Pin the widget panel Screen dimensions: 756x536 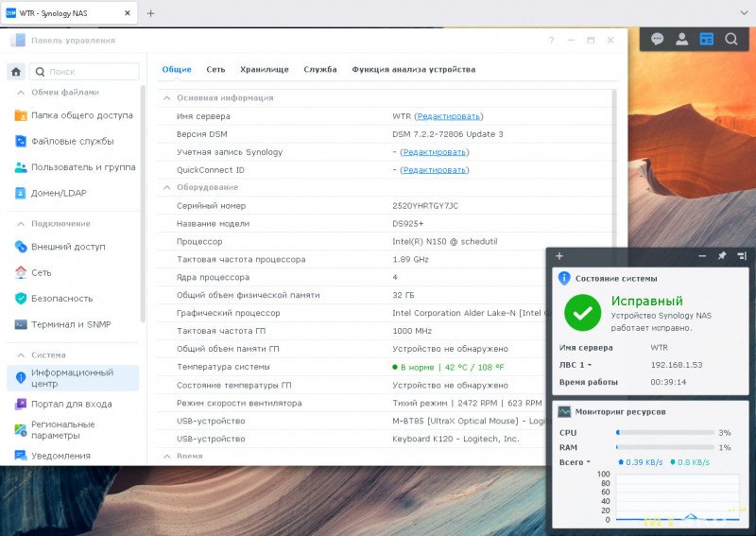coord(722,255)
